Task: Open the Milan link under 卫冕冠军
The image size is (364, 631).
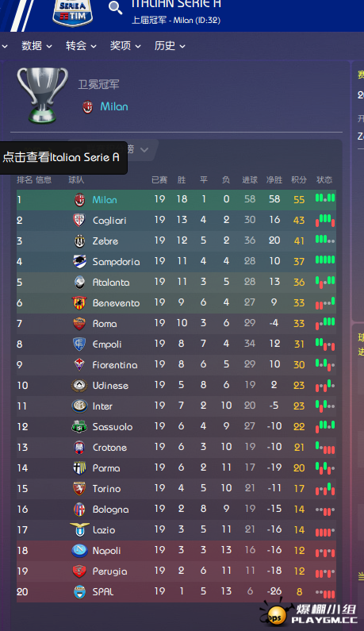Action: [114, 106]
